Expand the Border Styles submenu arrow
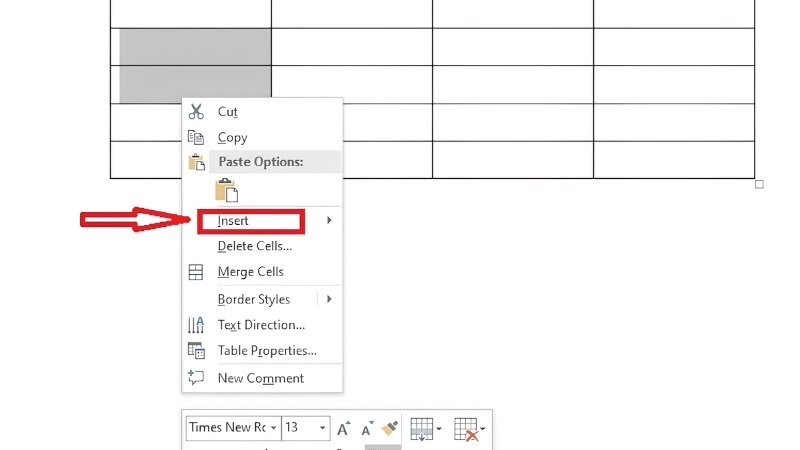This screenshot has width=800, height=450. (x=329, y=299)
